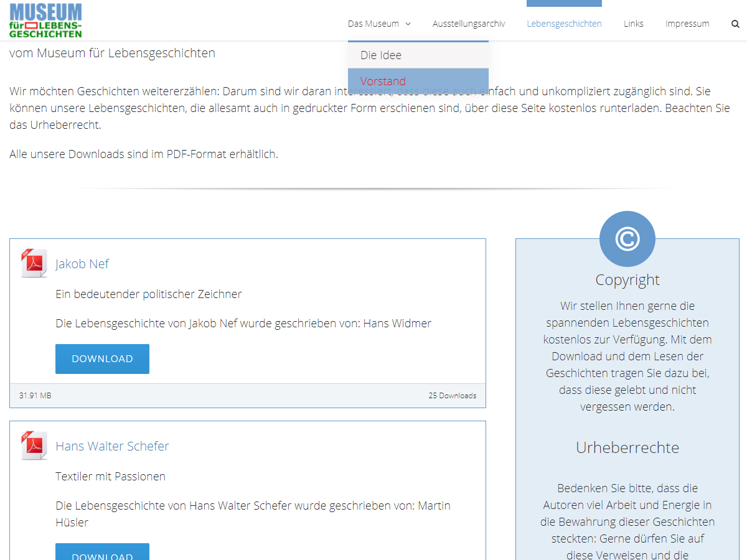Click the round copyright symbol icon
This screenshot has height=560, width=747.
coord(627,239)
